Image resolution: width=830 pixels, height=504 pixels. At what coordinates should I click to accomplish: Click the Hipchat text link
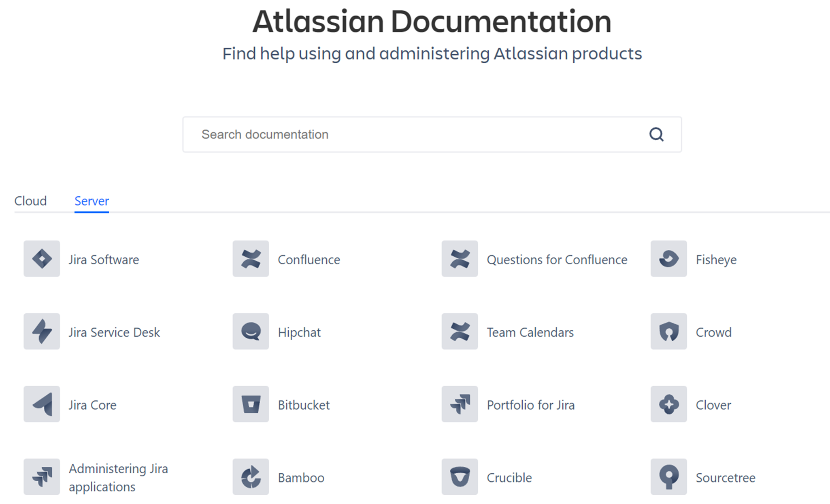(x=299, y=332)
